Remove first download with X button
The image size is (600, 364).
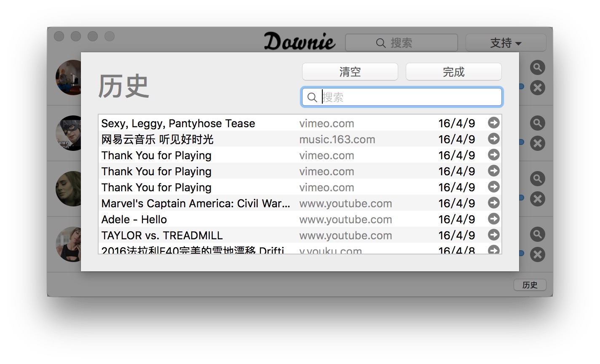537,88
